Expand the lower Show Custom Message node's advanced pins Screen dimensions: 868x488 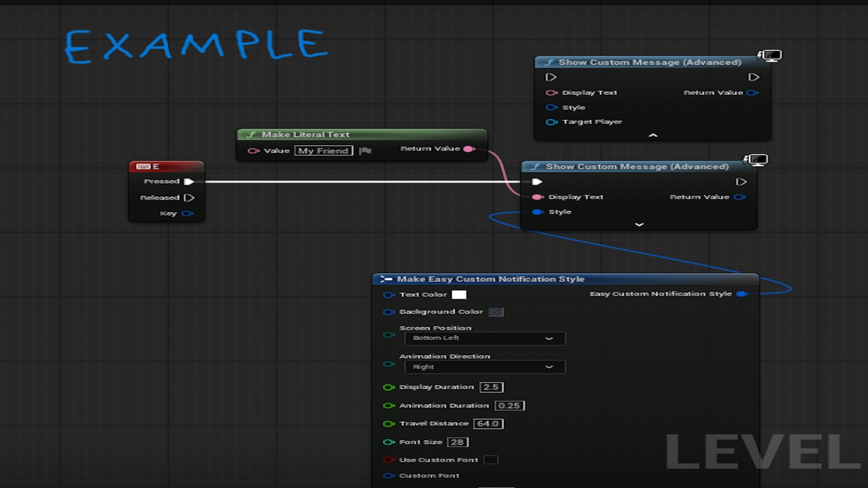pyautogui.click(x=639, y=224)
